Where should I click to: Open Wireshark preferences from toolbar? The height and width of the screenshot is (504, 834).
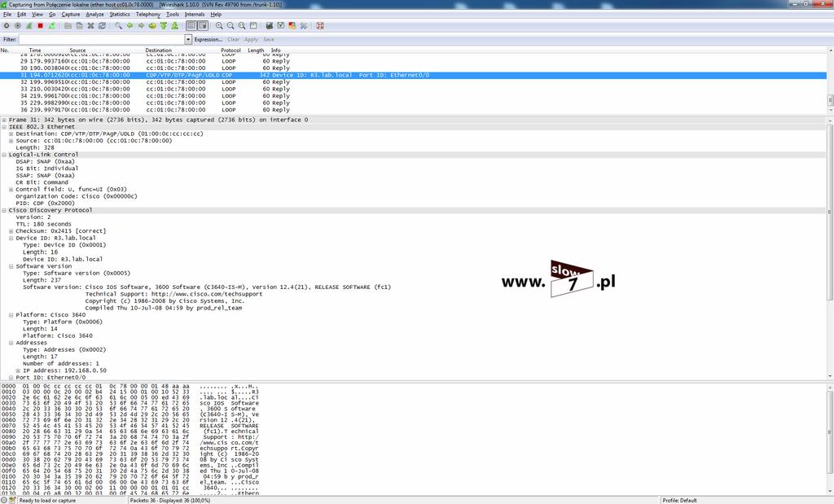(303, 25)
